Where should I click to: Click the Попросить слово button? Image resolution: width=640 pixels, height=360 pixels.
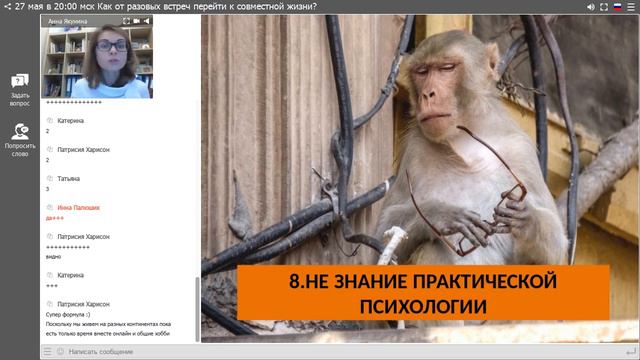point(20,140)
